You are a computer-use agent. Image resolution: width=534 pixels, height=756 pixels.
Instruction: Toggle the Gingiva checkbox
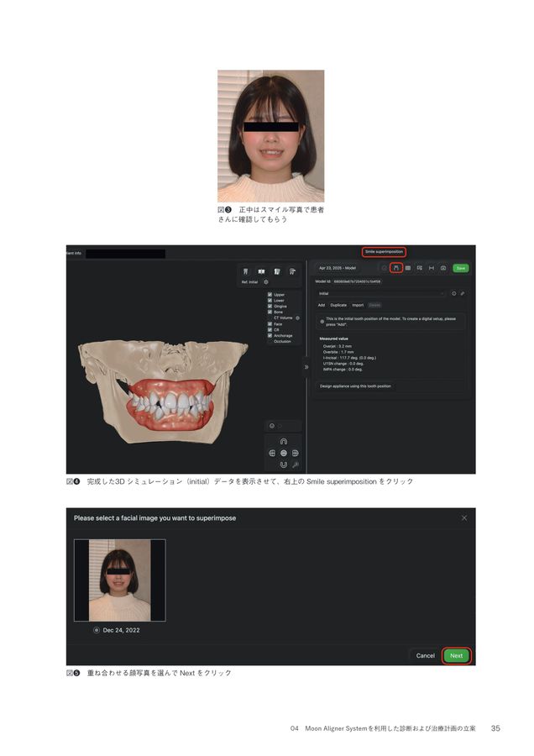click(x=270, y=306)
